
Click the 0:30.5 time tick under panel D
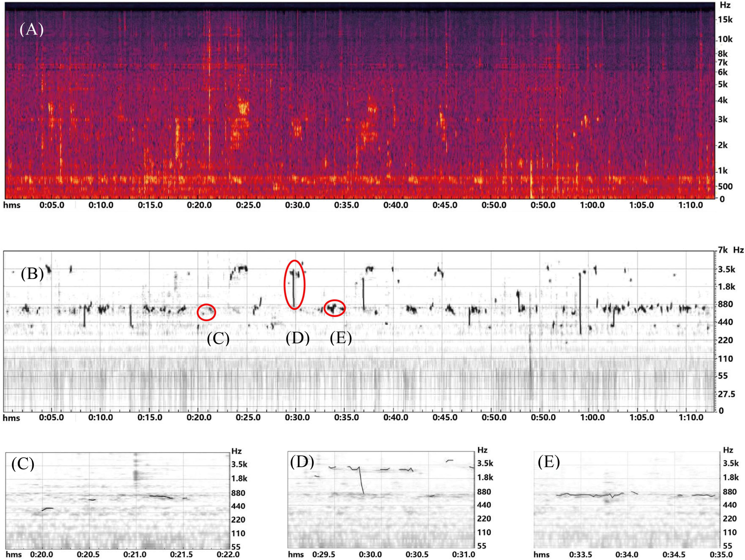(x=417, y=555)
